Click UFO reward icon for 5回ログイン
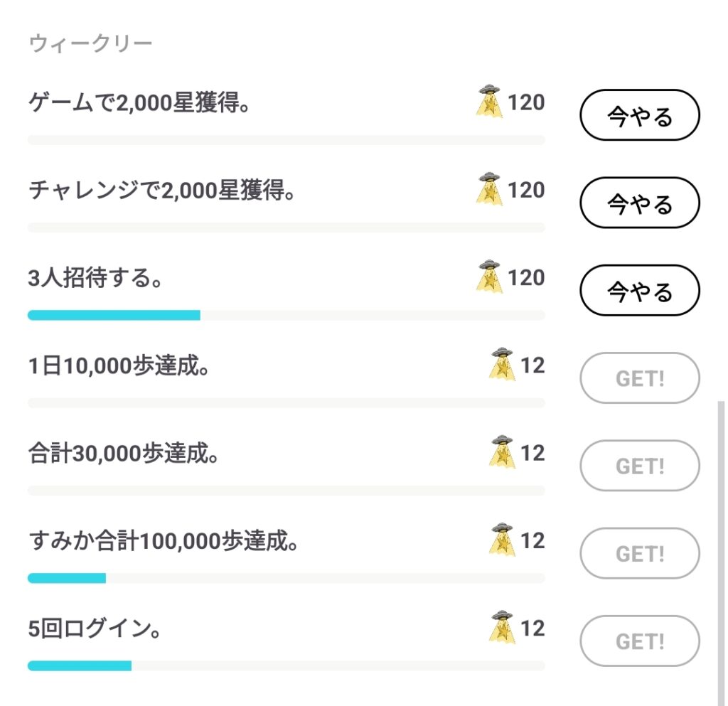 [502, 627]
